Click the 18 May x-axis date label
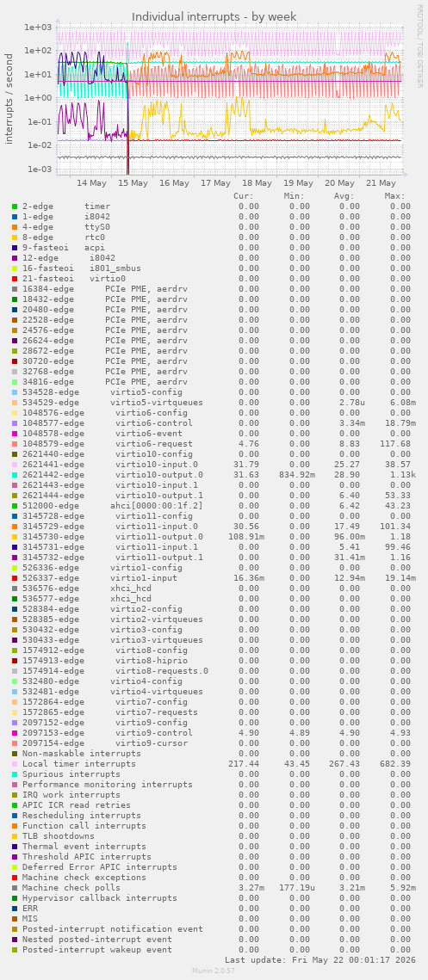This screenshot has height=980, width=428. pyautogui.click(x=257, y=183)
